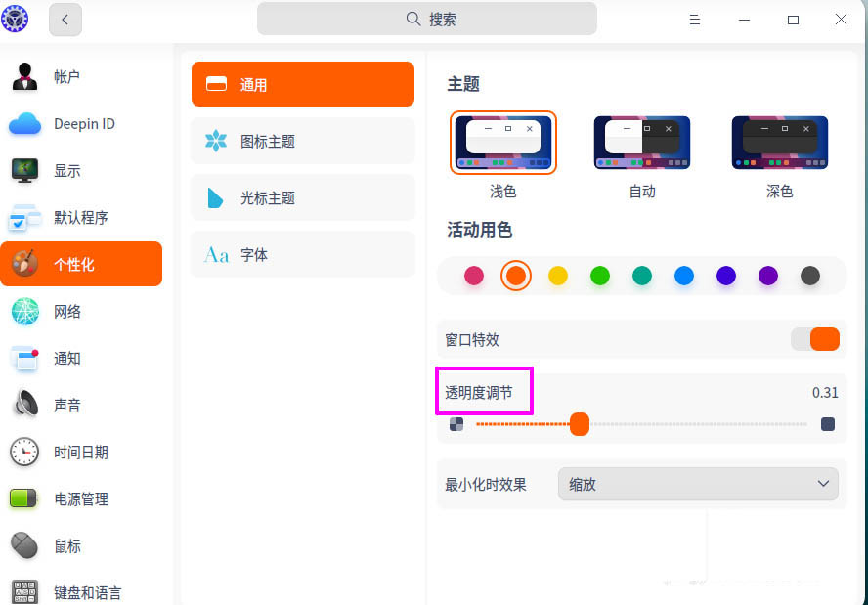Select the 深色 dark theme
The width and height of the screenshot is (868, 605).
click(x=779, y=142)
